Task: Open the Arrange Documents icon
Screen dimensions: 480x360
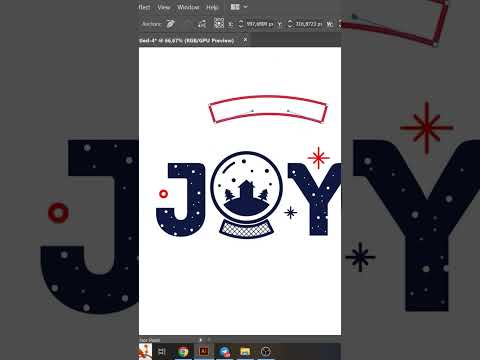Action: [235, 7]
